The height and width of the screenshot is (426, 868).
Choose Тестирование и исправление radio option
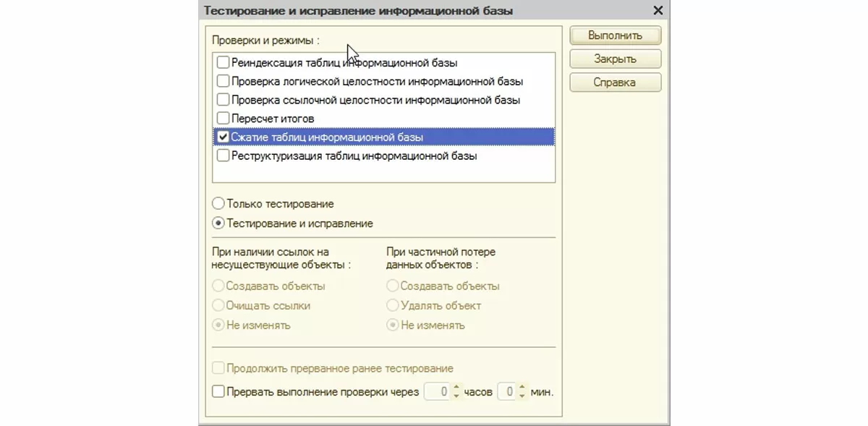[x=218, y=223]
